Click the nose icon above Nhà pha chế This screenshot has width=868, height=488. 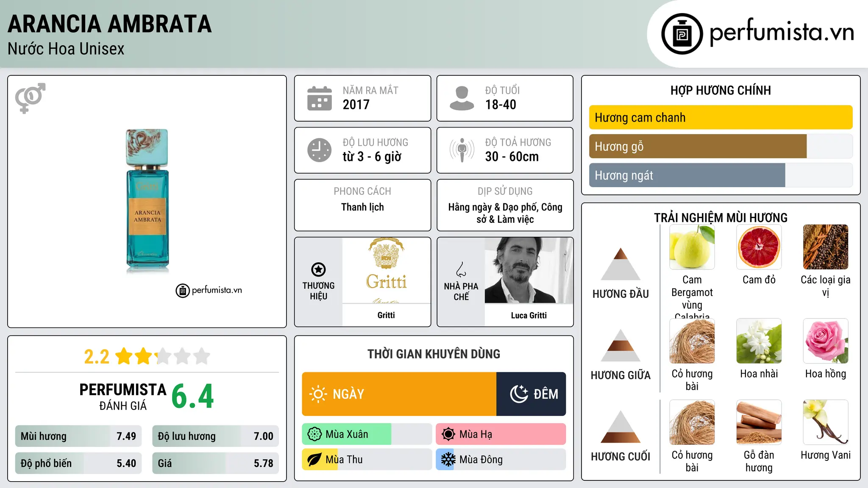461,269
